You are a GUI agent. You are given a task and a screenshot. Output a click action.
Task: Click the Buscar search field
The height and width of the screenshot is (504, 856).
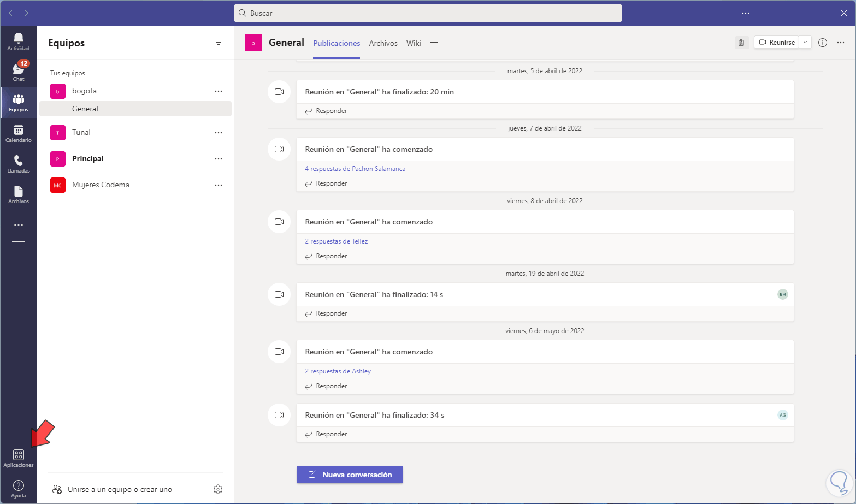pos(428,13)
